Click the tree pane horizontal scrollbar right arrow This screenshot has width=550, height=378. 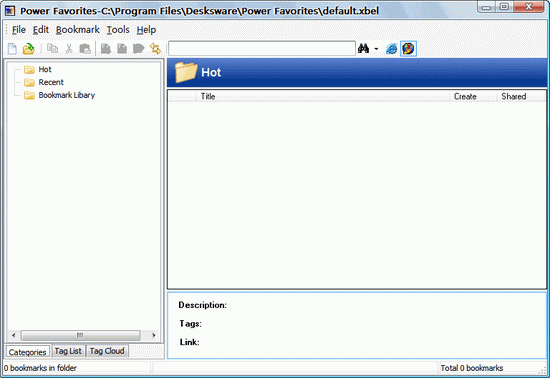(x=154, y=335)
